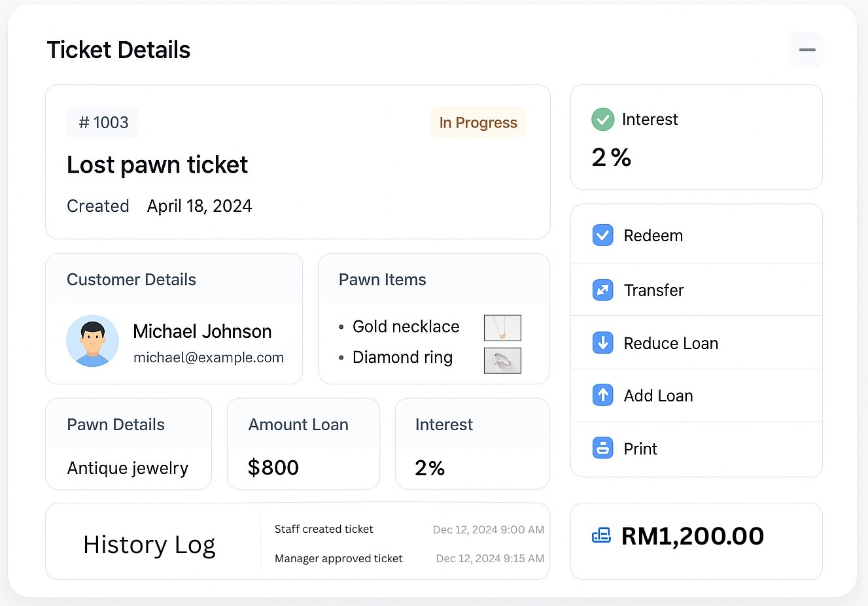Click the $800 Amount Loan value

click(x=273, y=467)
